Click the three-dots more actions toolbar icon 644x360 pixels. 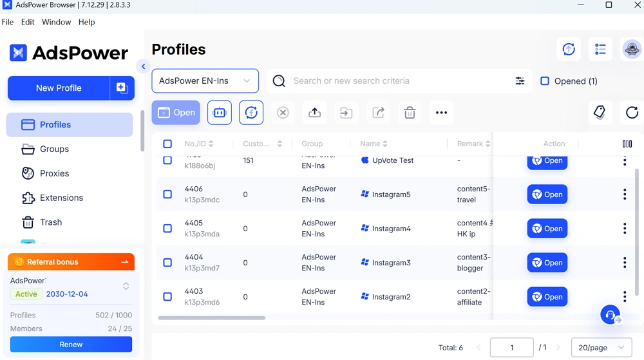(441, 113)
